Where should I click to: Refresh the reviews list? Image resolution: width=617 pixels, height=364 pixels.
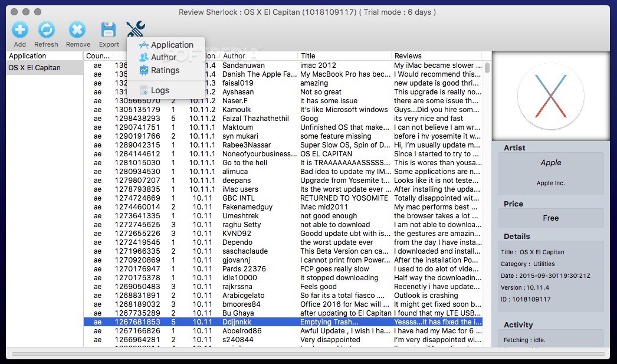tap(46, 30)
